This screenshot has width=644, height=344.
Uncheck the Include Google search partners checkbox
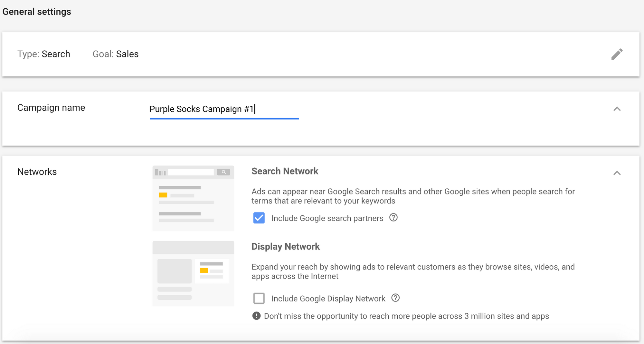[x=259, y=218]
